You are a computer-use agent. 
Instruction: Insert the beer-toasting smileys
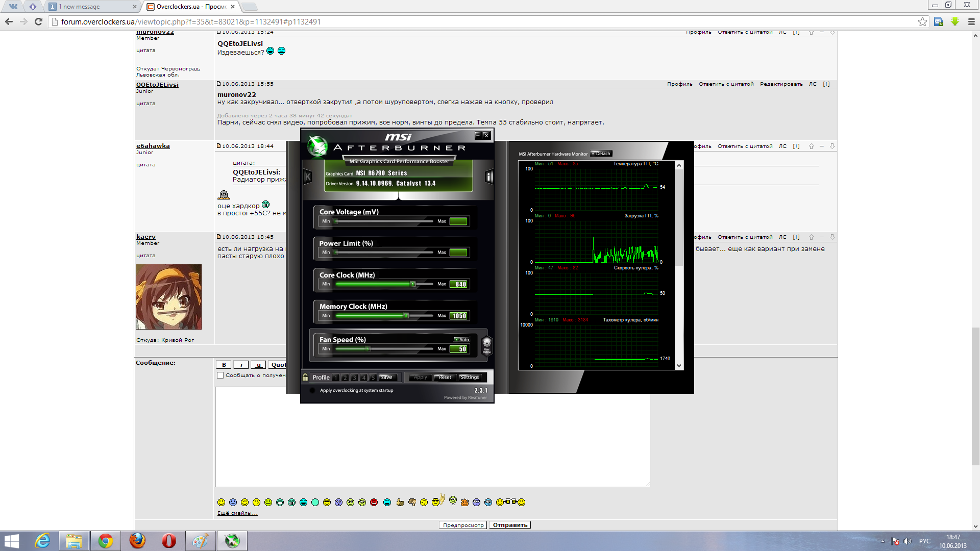click(510, 502)
